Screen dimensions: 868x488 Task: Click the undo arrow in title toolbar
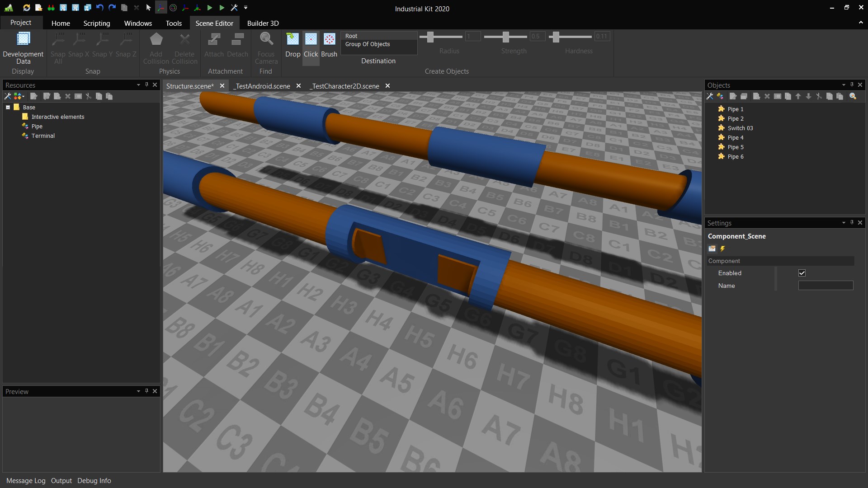coord(99,8)
